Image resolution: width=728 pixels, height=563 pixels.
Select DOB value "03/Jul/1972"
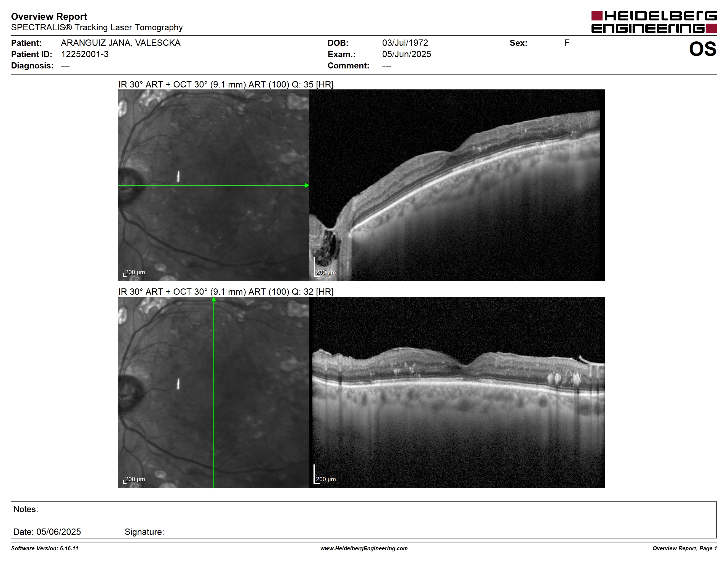(405, 43)
